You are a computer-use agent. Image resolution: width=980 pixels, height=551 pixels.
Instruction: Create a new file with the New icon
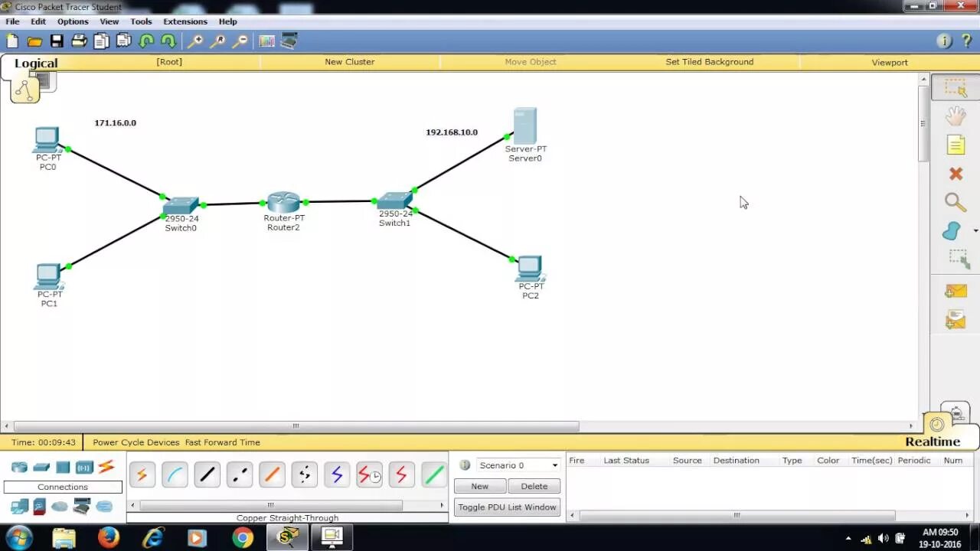[12, 41]
